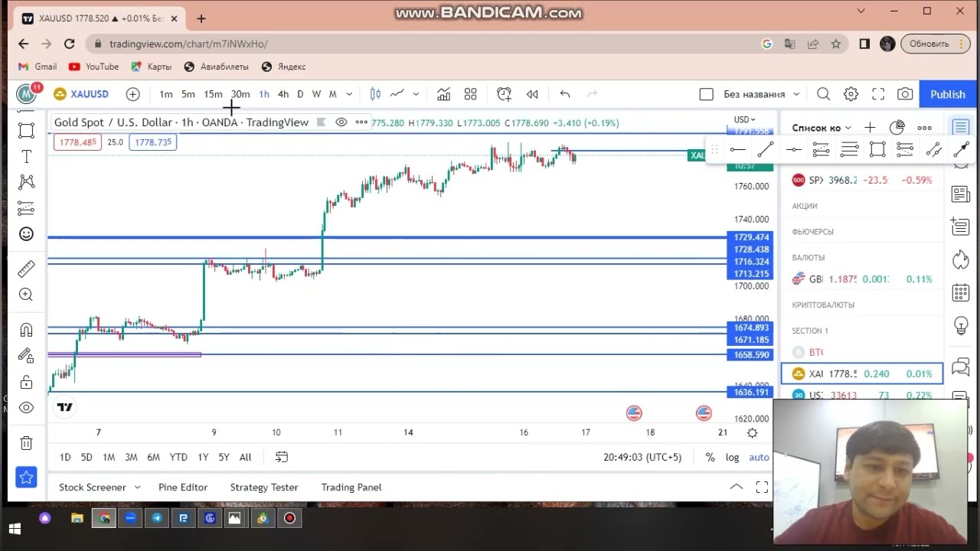The image size is (980, 551).
Task: Activate the zoom in tool
Action: (26, 295)
